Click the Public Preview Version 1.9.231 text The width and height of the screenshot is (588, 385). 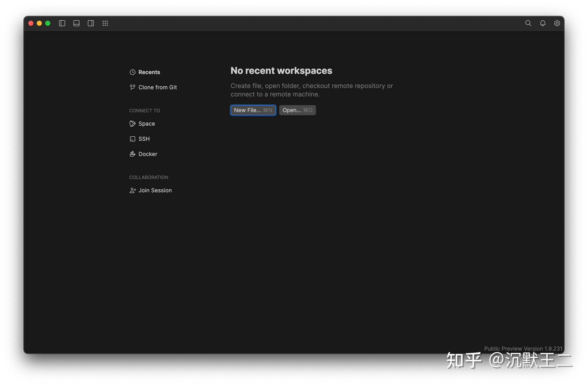click(x=523, y=348)
